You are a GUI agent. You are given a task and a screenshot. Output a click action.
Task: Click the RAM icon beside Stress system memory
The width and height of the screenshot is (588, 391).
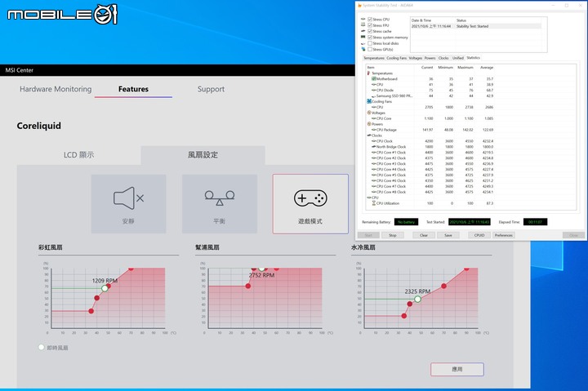click(x=363, y=37)
